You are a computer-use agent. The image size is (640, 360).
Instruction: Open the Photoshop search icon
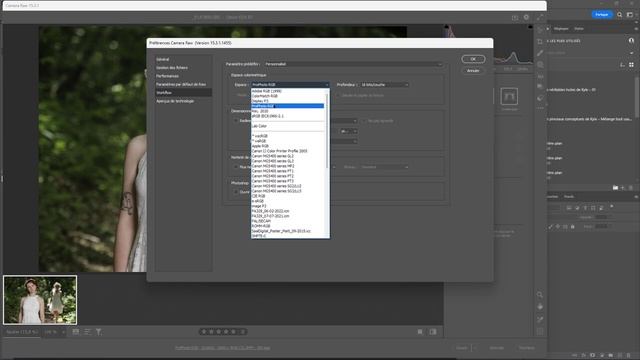(x=620, y=15)
